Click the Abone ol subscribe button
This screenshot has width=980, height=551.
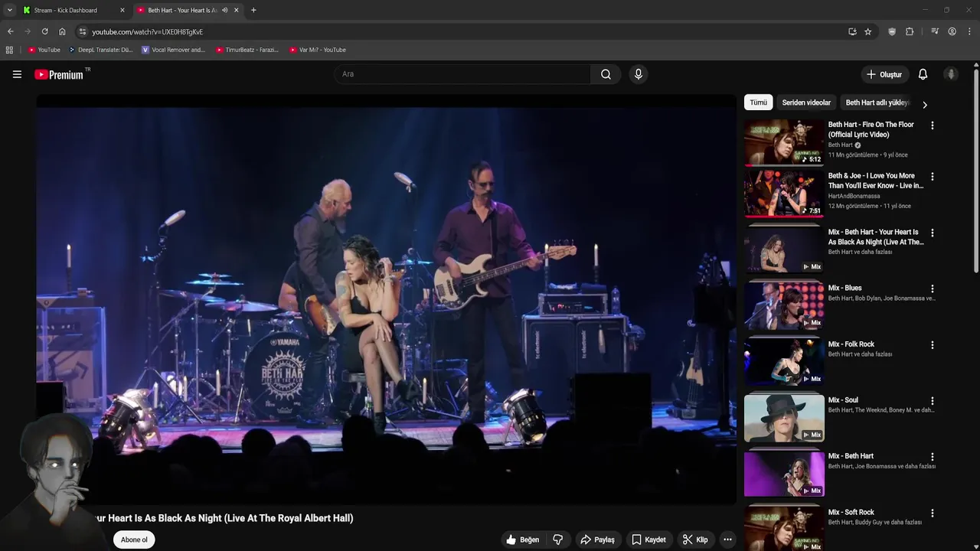134,540
